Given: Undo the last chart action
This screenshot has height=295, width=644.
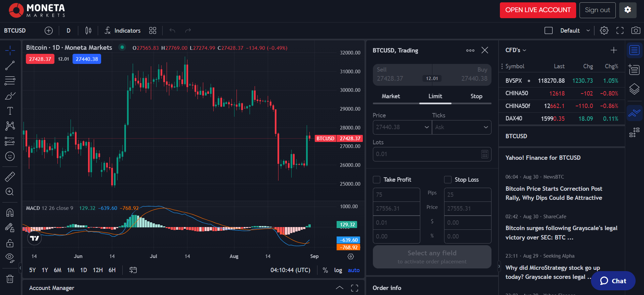Looking at the screenshot, I should (x=172, y=31).
